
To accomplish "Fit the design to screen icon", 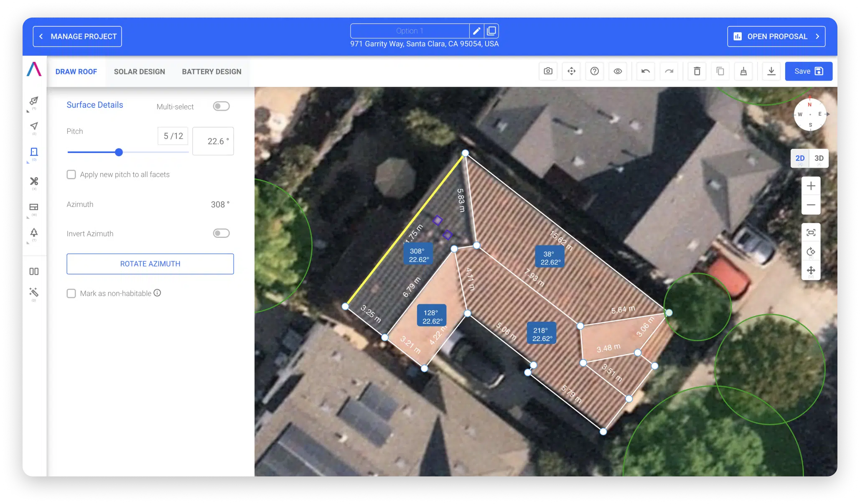I will point(811,232).
